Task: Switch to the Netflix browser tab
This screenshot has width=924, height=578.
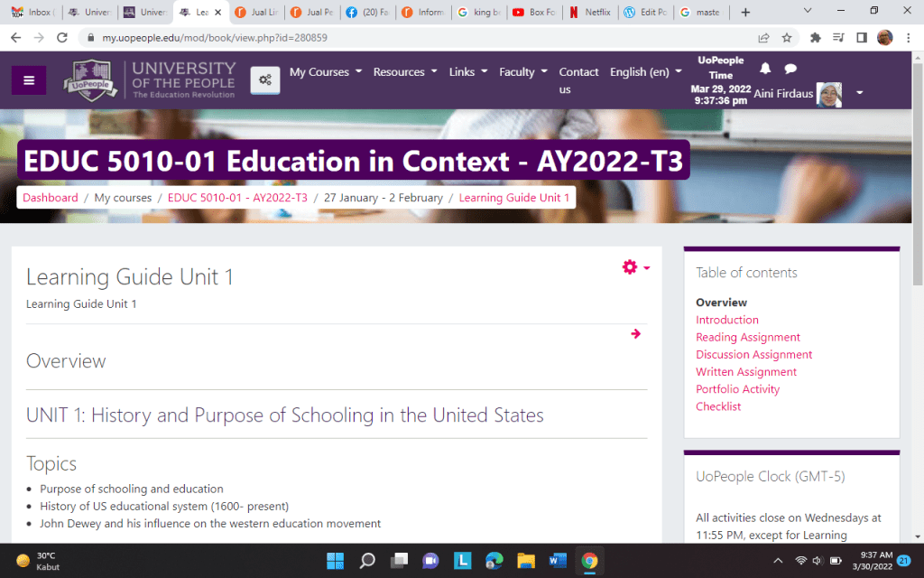Action: coord(591,13)
